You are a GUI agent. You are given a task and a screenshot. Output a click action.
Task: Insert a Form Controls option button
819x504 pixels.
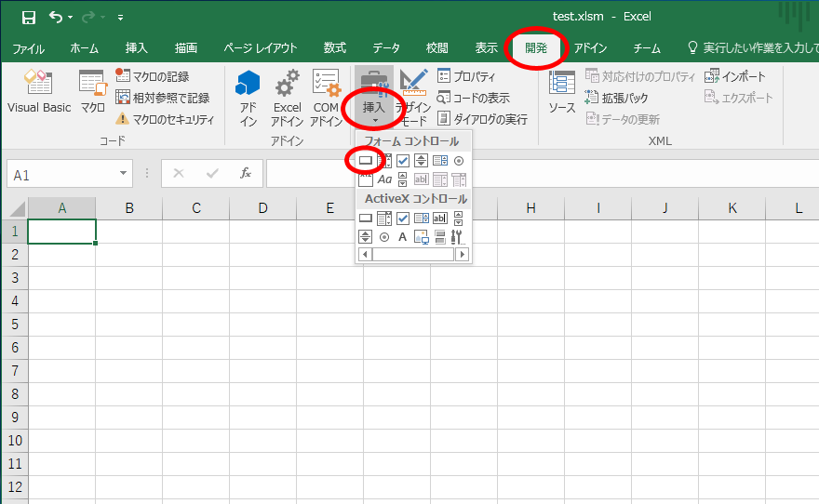pos(459,161)
